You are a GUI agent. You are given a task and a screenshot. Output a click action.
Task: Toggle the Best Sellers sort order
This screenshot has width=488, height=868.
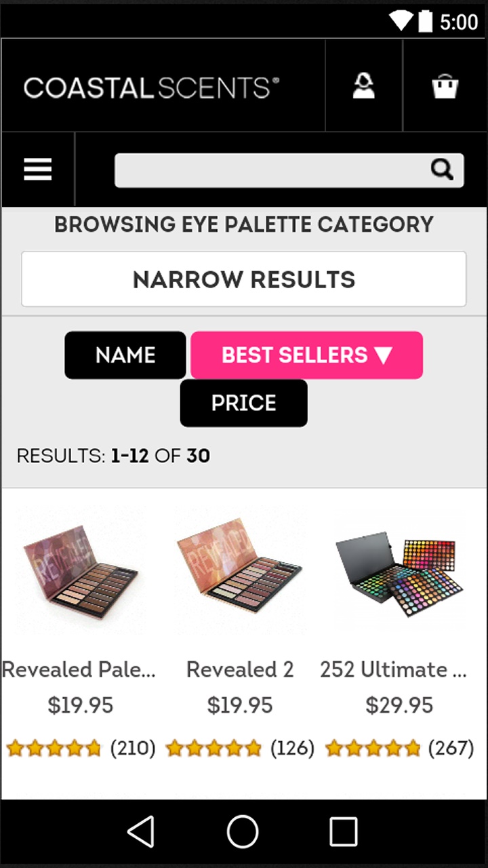[307, 355]
